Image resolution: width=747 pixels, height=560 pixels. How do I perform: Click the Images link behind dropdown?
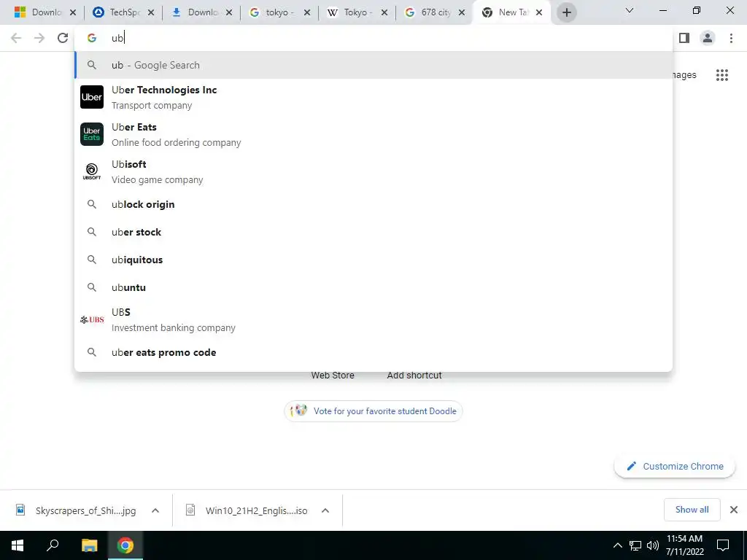coord(684,75)
